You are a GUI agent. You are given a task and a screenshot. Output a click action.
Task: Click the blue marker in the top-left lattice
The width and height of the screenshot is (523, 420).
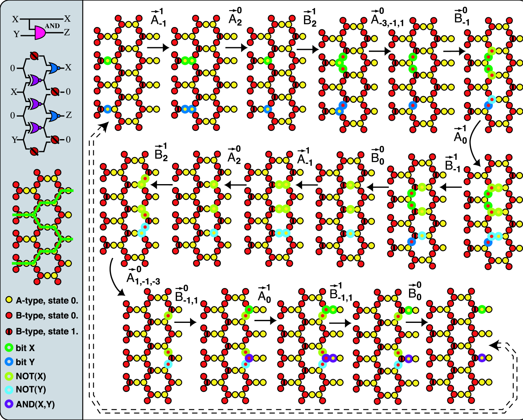(x=108, y=109)
